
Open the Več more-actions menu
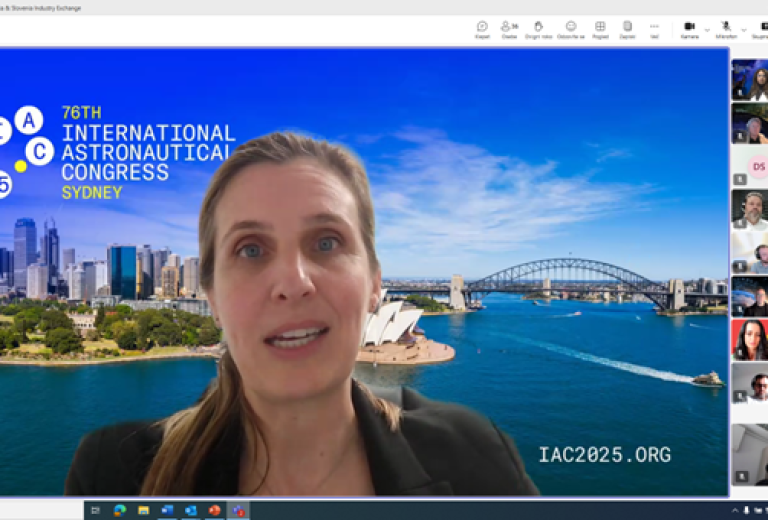pyautogui.click(x=654, y=29)
